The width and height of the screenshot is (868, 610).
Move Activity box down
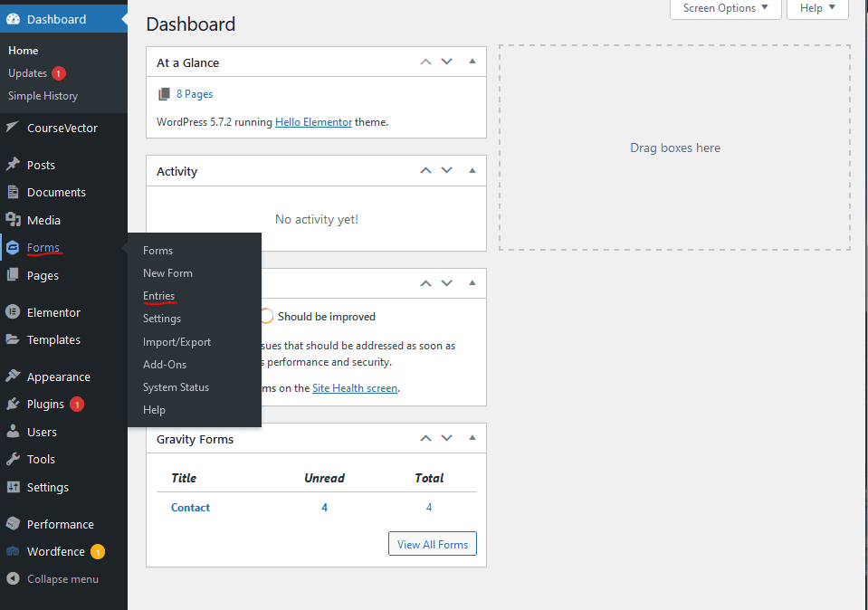[447, 170]
